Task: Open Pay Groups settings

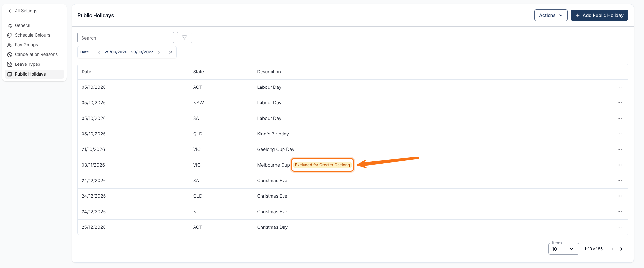Action: point(34,45)
